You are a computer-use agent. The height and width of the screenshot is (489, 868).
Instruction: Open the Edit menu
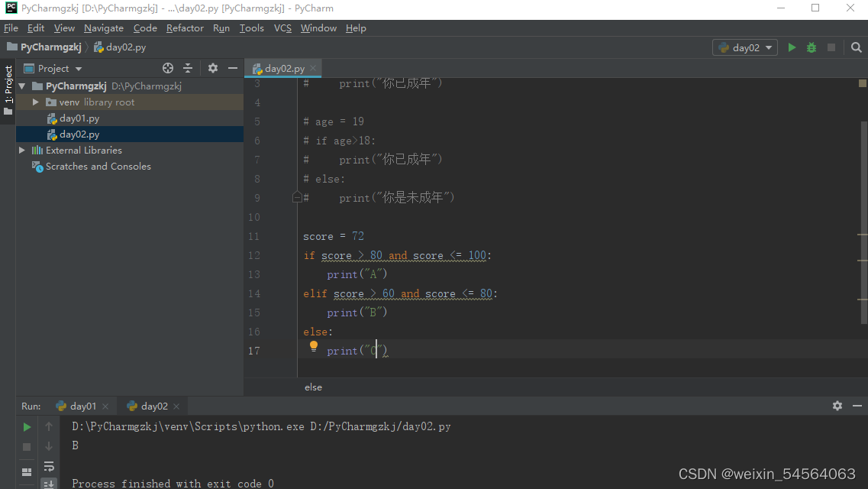36,28
